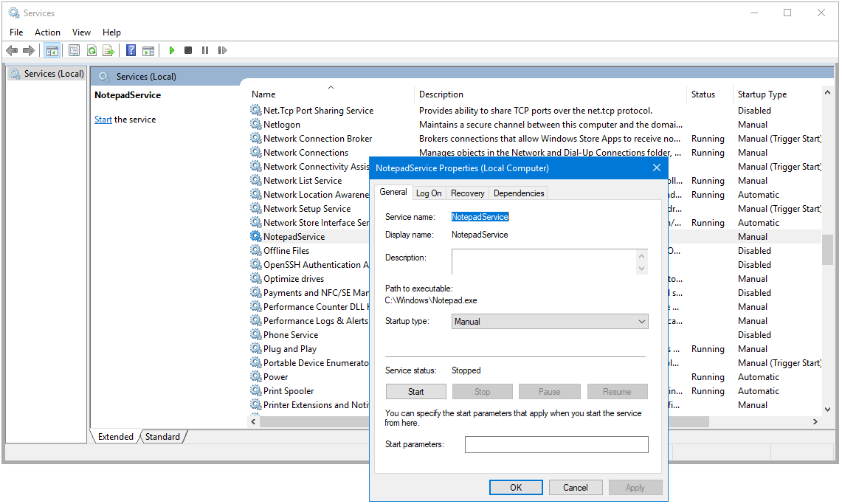Viewport: 842px width, 504px height.
Task: Click the Back arrow toolbar icon
Action: coord(12,50)
